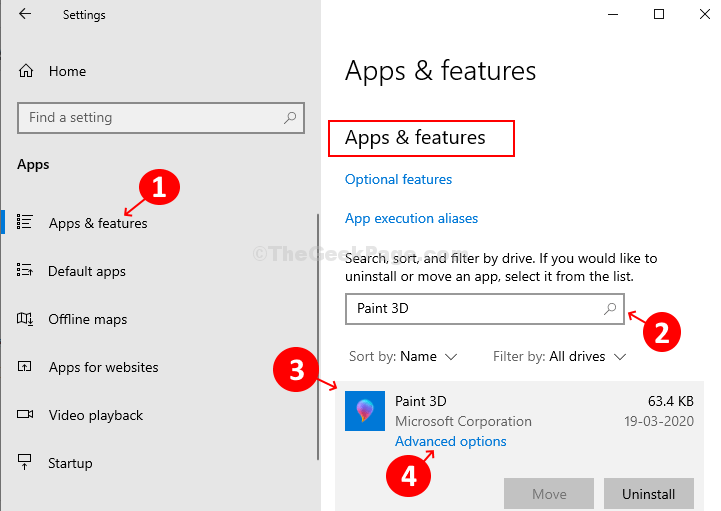Minimize the Settings window

pos(612,14)
